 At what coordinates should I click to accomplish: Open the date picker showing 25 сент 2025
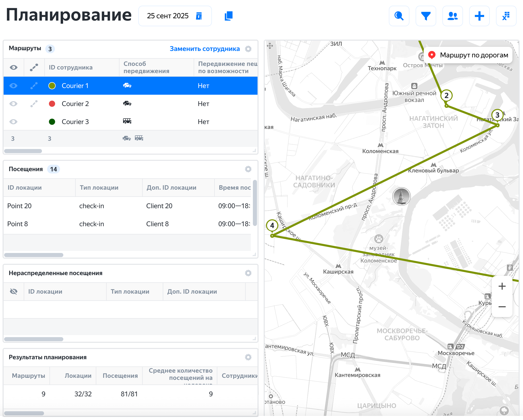[175, 16]
